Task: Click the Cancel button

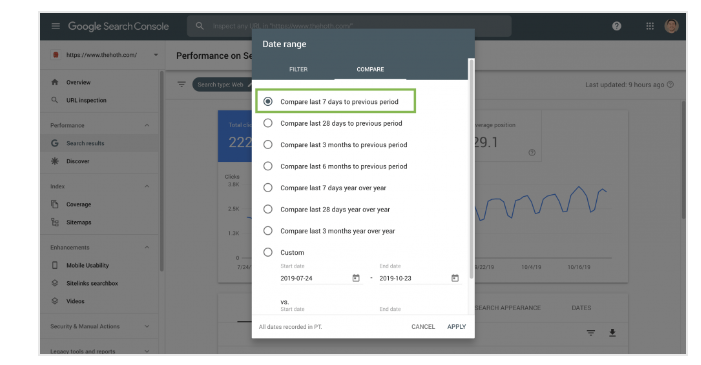Action: point(423,327)
